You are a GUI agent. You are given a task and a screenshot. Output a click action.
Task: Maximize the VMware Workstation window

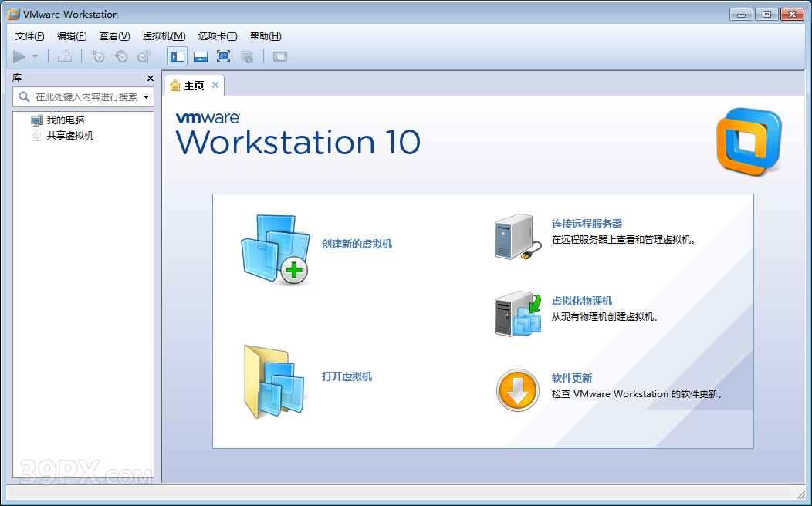[x=766, y=14]
